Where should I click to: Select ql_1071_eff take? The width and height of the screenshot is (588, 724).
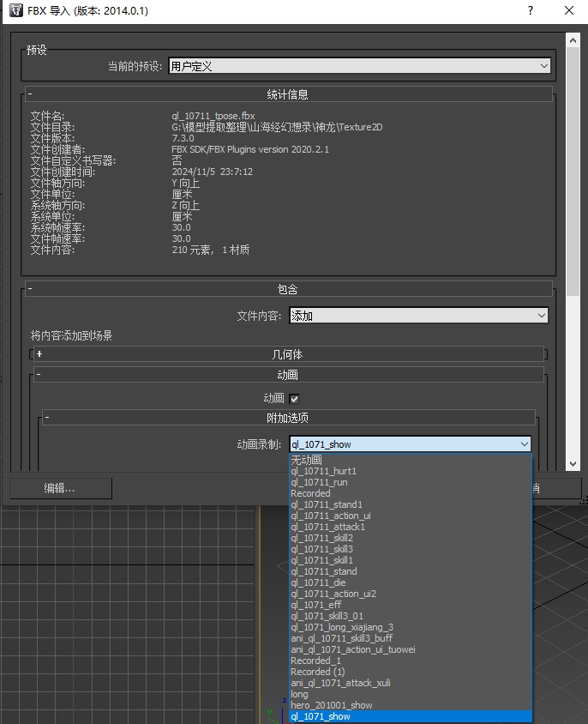click(411, 605)
